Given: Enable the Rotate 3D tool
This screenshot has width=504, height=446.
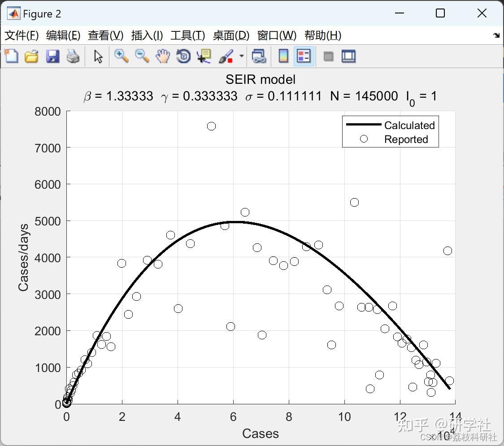Looking at the screenshot, I should click(183, 56).
